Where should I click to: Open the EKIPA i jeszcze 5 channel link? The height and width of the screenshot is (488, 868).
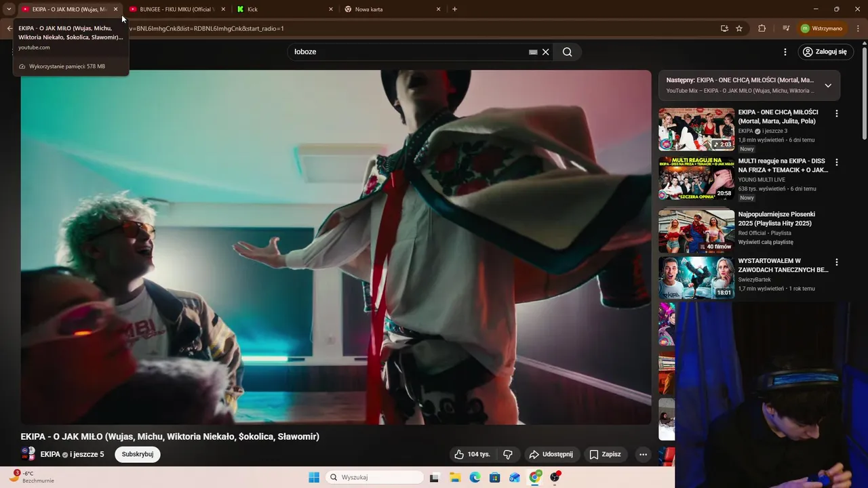tap(72, 454)
